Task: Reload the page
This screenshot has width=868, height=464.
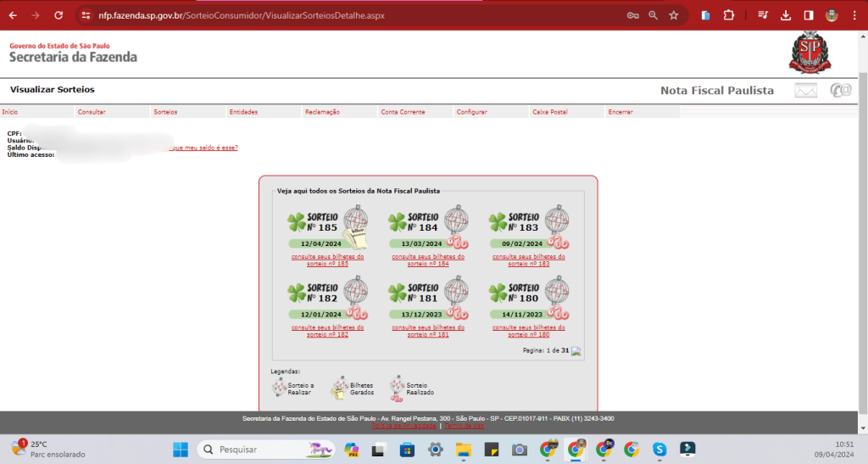Action: (x=58, y=15)
